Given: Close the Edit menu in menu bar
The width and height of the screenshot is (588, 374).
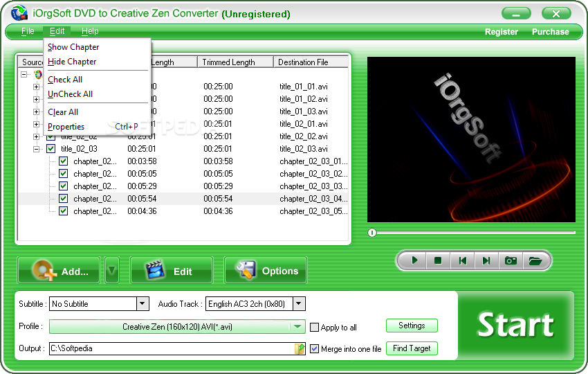Looking at the screenshot, I should tap(57, 31).
